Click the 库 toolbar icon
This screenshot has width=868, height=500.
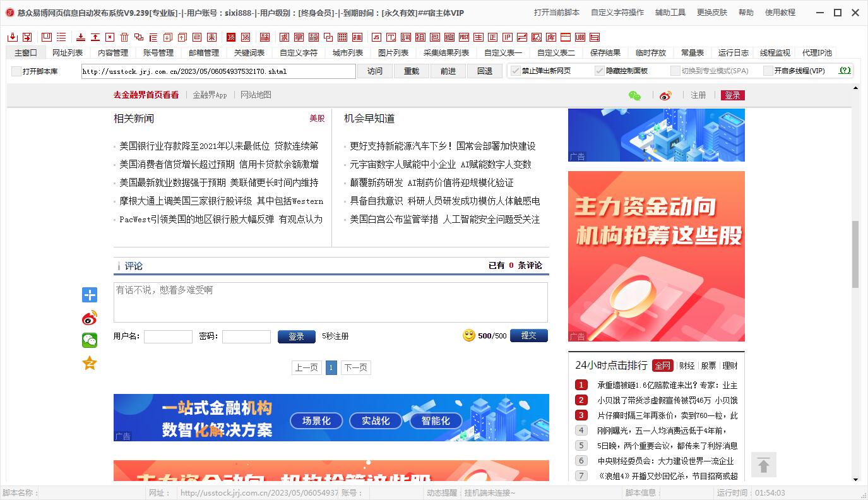point(550,37)
